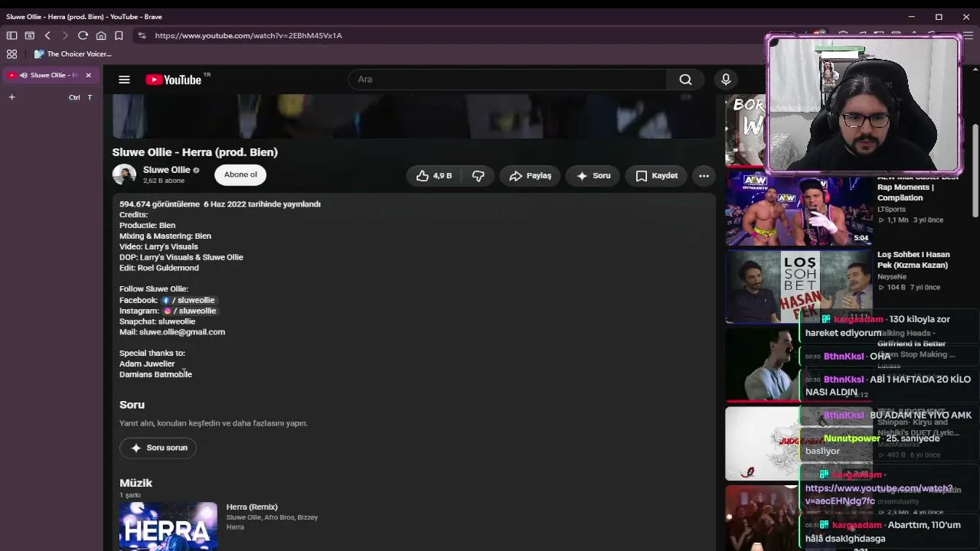Open the apps grid icon in bookmarks bar

(11, 54)
